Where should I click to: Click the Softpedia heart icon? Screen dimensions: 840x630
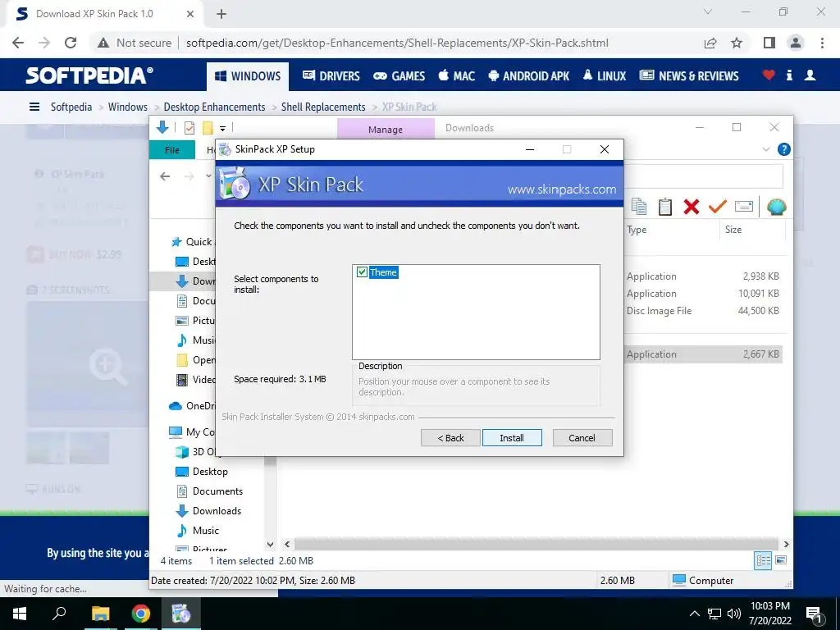pos(769,75)
